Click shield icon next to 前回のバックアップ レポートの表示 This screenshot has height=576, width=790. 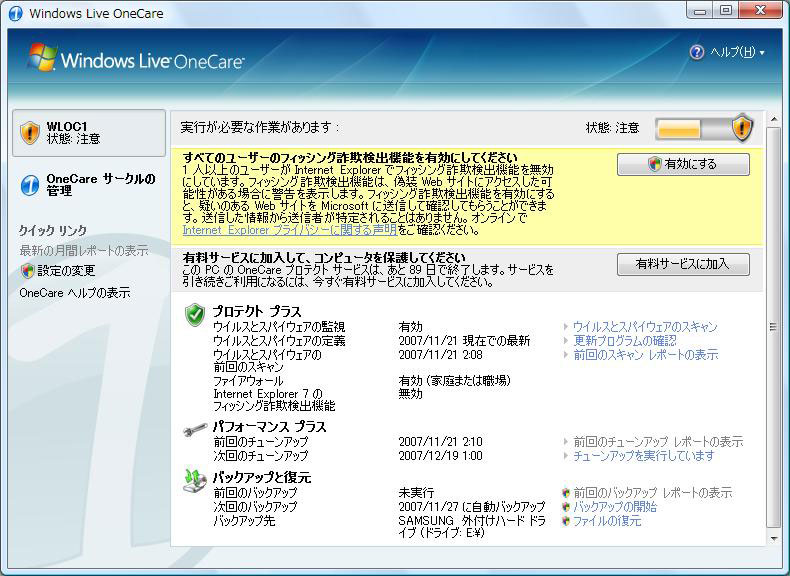pos(566,492)
